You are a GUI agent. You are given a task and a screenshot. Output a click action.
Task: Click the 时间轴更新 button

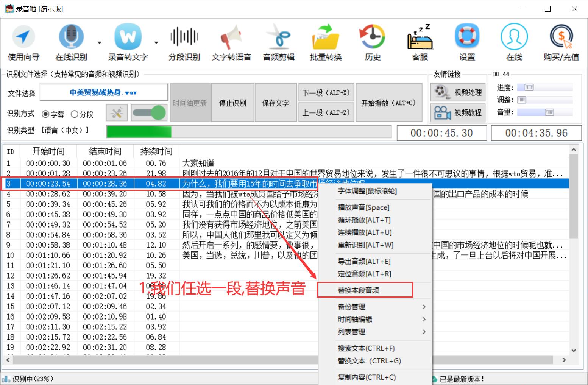pyautogui.click(x=190, y=103)
